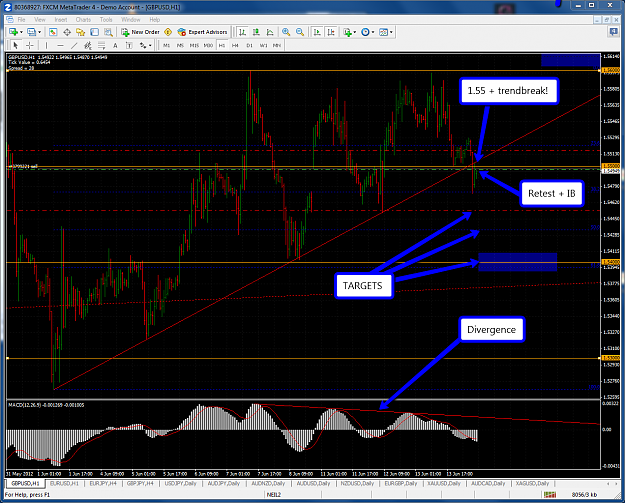Pick the vertical line drawing tool
The height and width of the screenshot is (503, 625).
(x=46, y=45)
